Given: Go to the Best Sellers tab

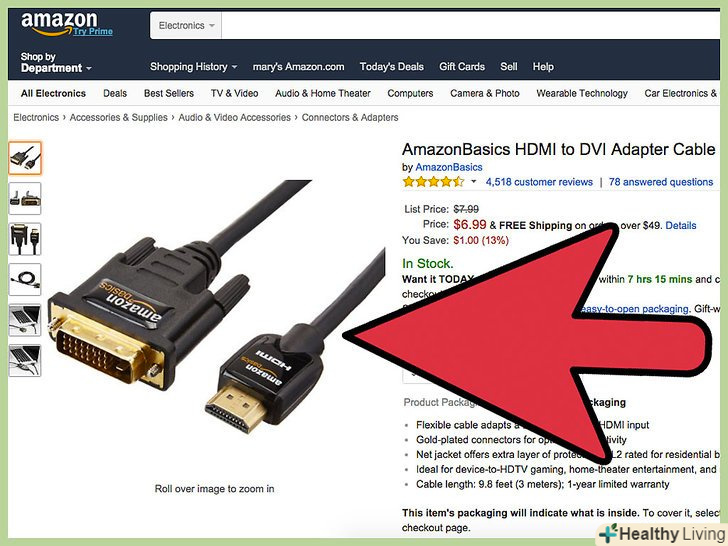Looking at the screenshot, I should [169, 93].
